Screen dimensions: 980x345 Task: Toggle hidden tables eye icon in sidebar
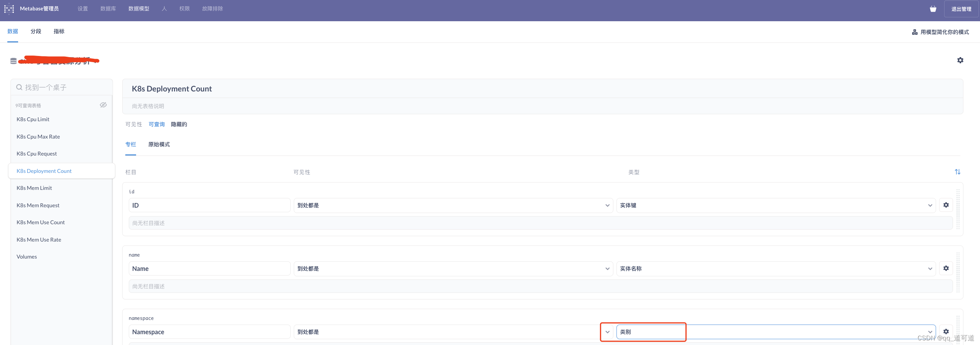tap(103, 105)
